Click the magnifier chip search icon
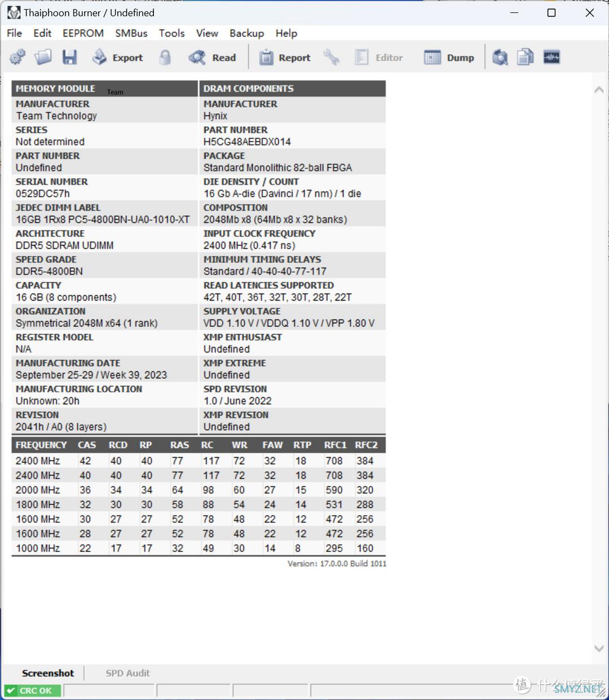The width and height of the screenshot is (609, 700). coord(500,57)
